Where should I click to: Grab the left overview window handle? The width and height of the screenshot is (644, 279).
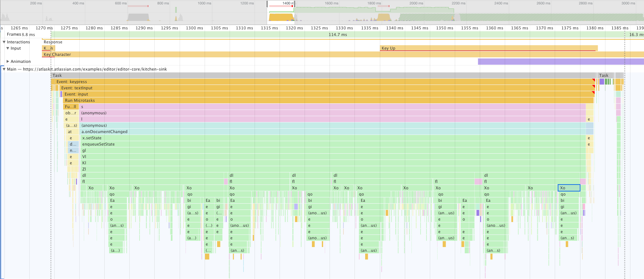[267, 4]
